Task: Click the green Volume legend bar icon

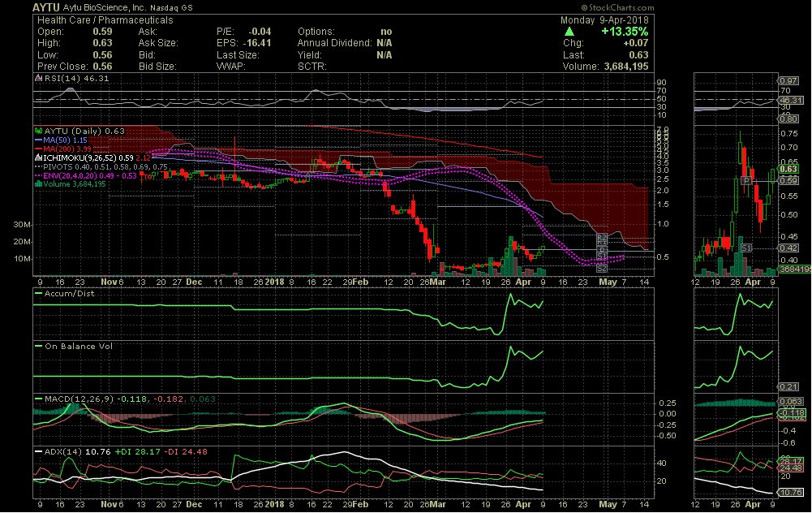Action: point(38,184)
